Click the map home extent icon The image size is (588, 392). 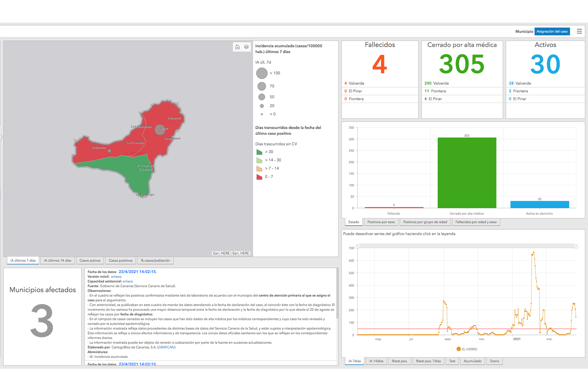tap(237, 47)
